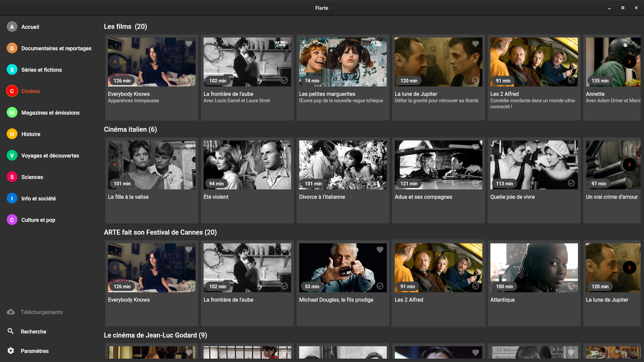Favorite Everybody Knows in Les films
The image size is (644, 362).
pos(189,44)
